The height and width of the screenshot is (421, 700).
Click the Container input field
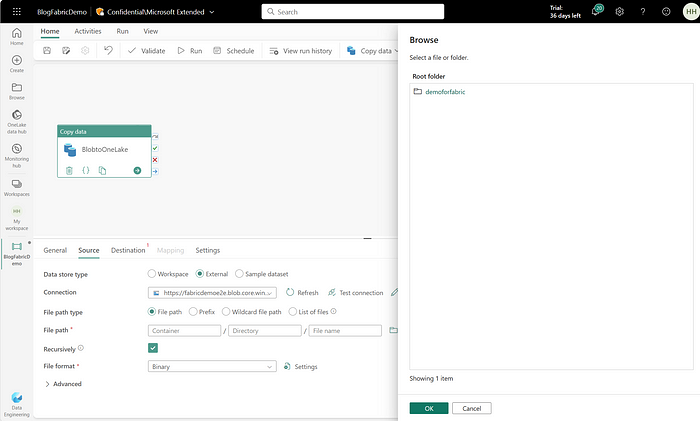coord(184,331)
